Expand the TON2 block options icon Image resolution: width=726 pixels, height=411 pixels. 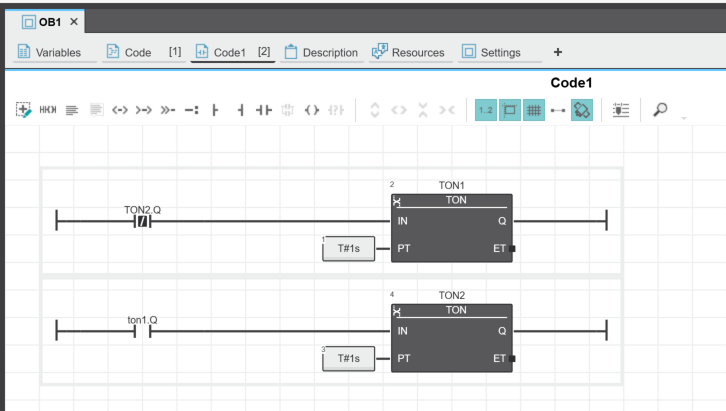pyautogui.click(x=397, y=311)
